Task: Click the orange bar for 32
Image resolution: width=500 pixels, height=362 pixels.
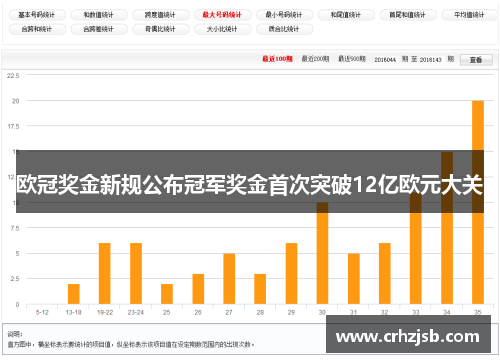Action: (385, 274)
